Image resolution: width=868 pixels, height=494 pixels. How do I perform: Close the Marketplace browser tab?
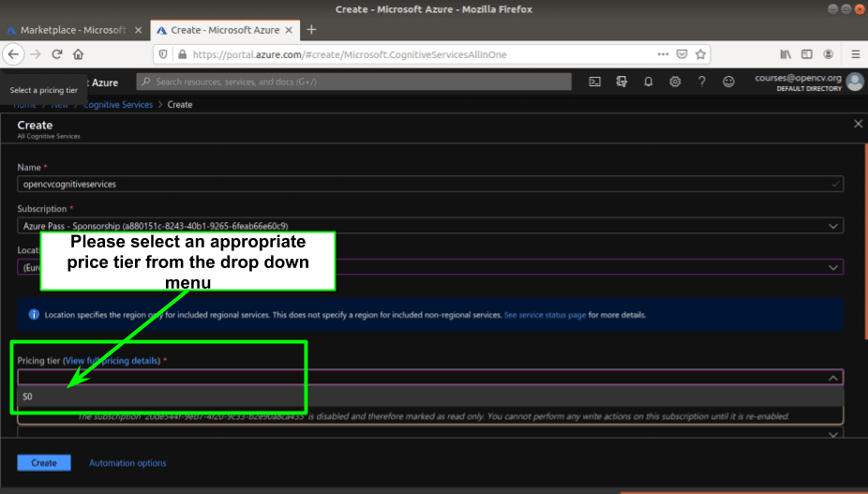point(139,30)
